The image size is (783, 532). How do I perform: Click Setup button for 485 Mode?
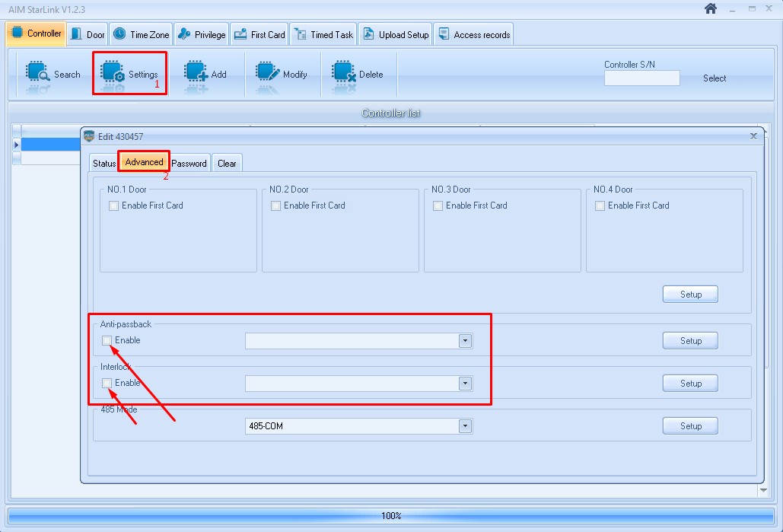[x=690, y=426]
